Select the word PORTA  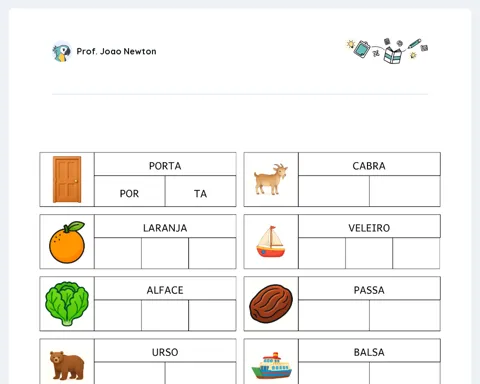[165, 166]
